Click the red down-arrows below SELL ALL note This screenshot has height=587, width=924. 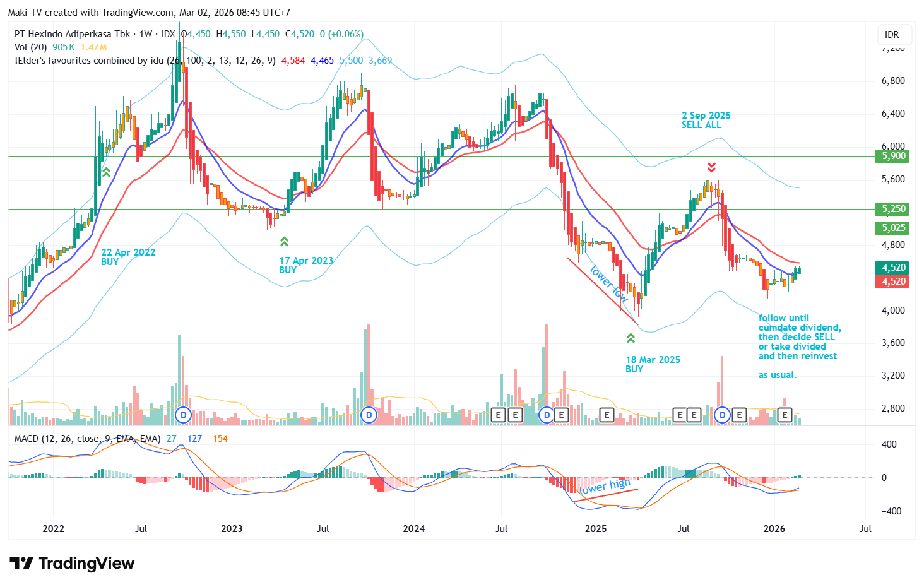pos(711,167)
